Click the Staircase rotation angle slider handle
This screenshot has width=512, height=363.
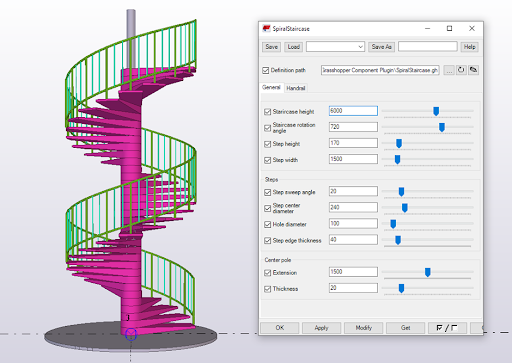(x=442, y=127)
